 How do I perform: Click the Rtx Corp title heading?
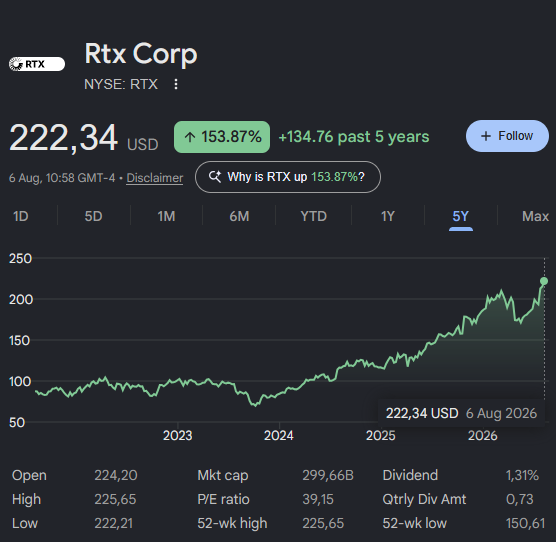click(x=141, y=54)
